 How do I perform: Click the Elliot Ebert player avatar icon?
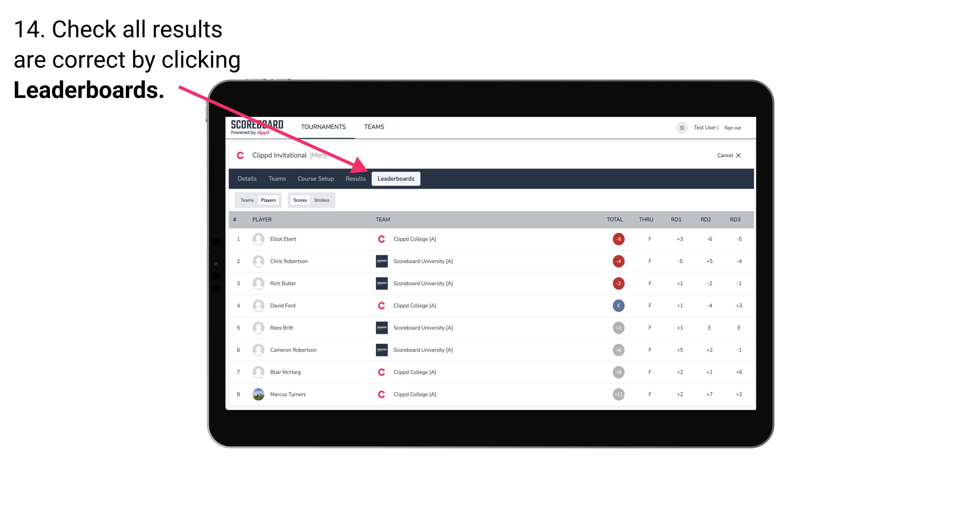coord(257,239)
